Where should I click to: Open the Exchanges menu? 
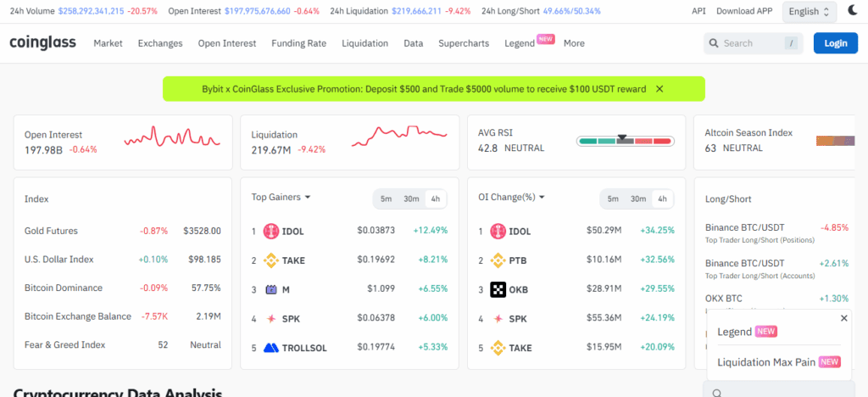(160, 43)
